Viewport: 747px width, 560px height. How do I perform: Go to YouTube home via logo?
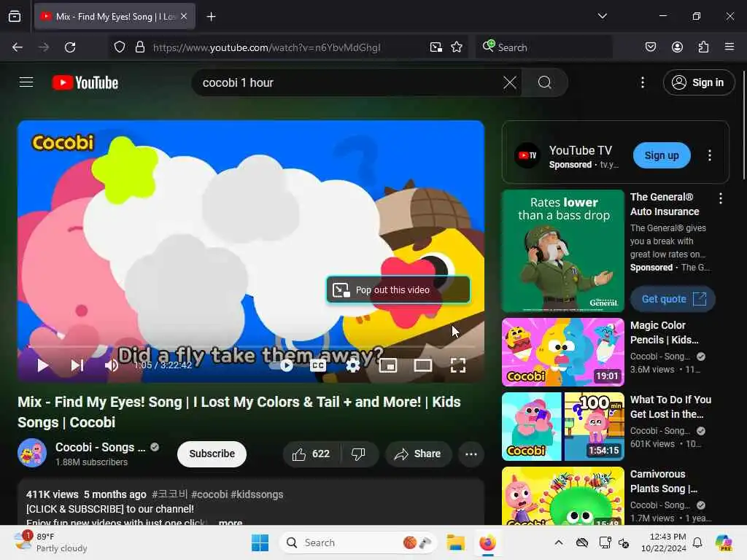pos(85,82)
